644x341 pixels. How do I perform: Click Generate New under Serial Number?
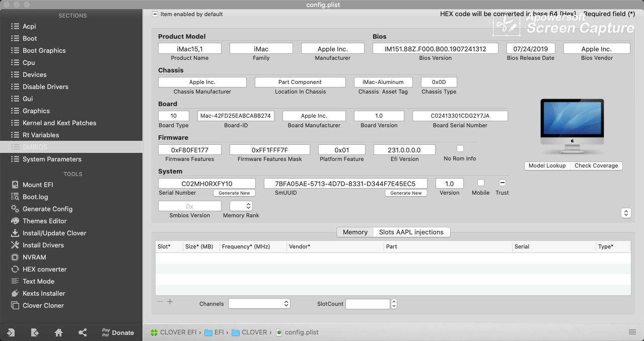point(234,193)
